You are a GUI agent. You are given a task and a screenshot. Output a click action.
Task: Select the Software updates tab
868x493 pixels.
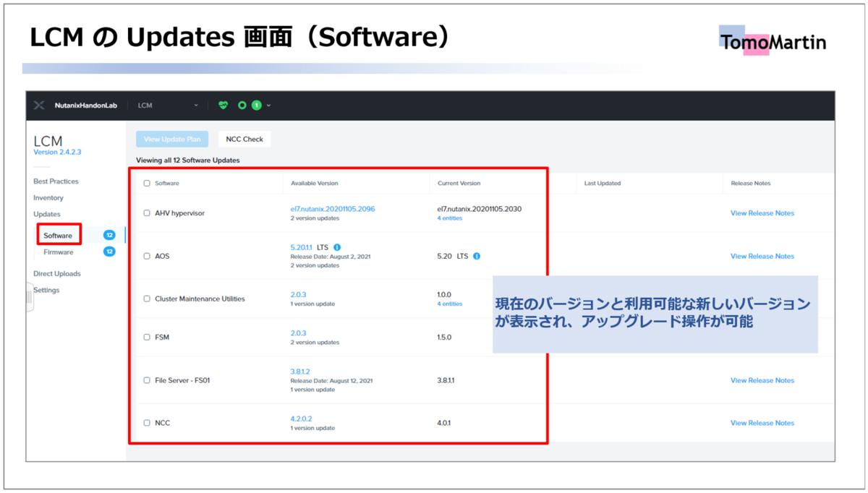click(x=58, y=236)
